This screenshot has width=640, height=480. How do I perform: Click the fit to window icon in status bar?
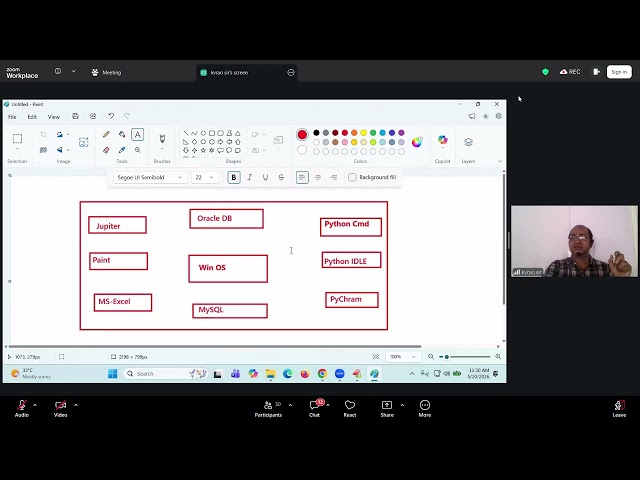point(376,357)
